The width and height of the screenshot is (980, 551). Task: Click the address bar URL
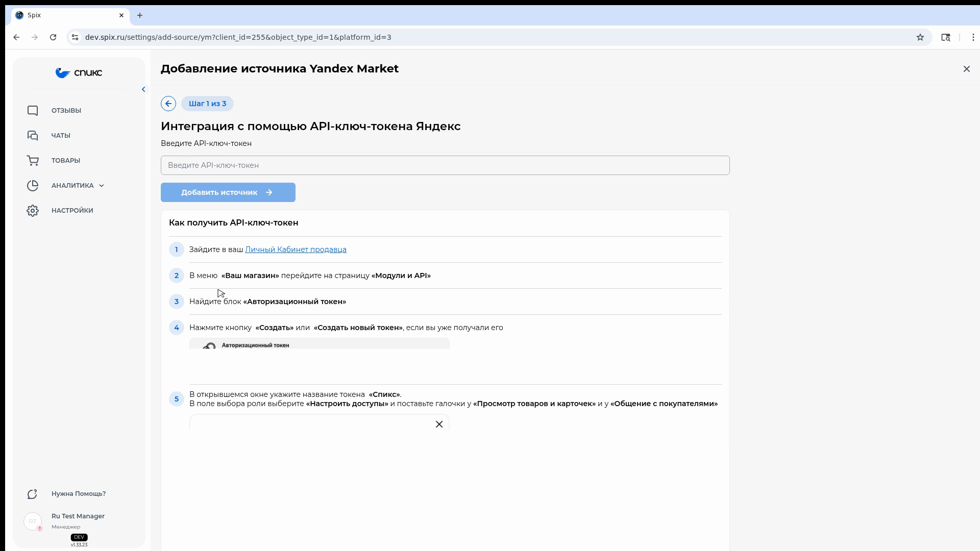tap(238, 37)
